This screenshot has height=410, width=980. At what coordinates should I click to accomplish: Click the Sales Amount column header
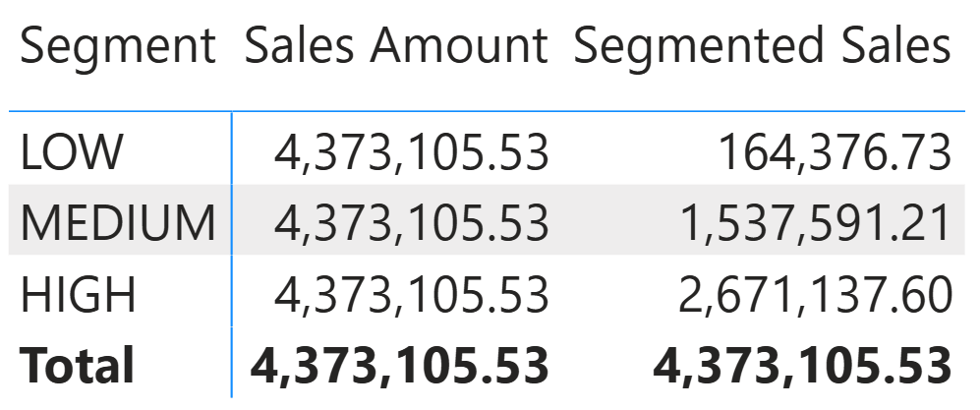395,47
